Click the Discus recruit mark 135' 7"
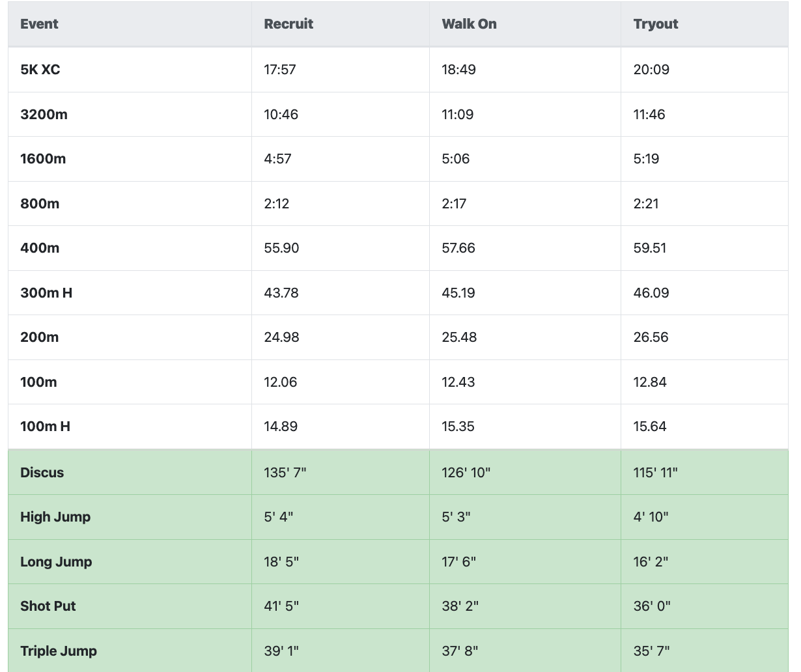Viewport: 801px width, 672px height. [x=285, y=473]
